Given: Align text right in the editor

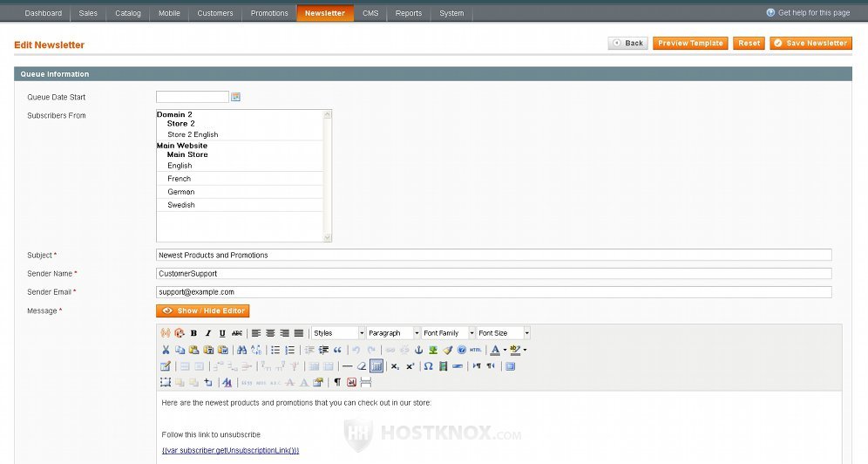Looking at the screenshot, I should (x=284, y=333).
